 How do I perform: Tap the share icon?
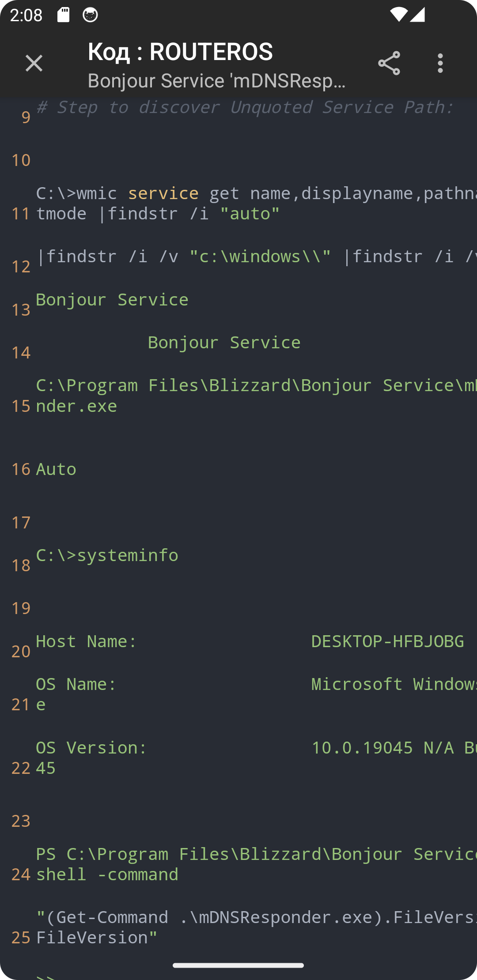tap(389, 63)
